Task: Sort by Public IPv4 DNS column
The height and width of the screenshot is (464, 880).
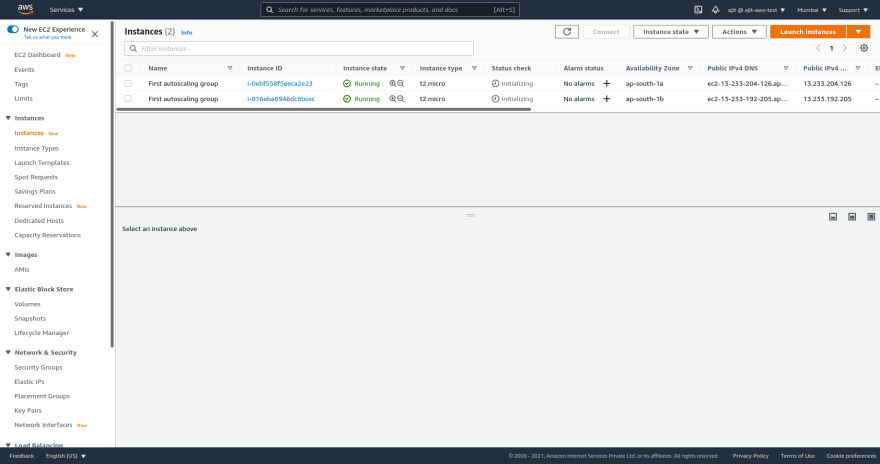Action: 786,68
